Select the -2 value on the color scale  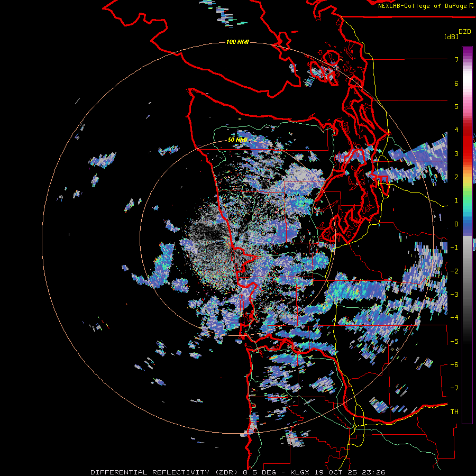click(454, 271)
